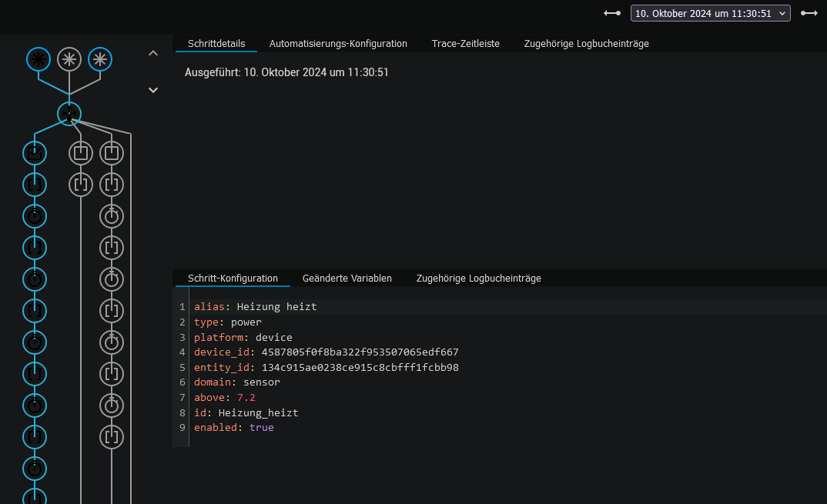Select the gray middle trigger node
The image size is (827, 504).
69,59
